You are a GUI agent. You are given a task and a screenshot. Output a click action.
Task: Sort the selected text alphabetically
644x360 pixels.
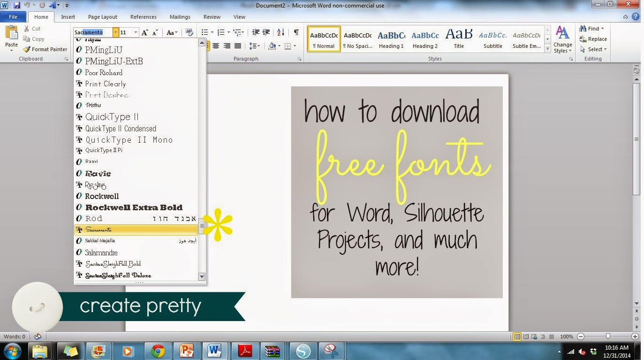coord(280,32)
